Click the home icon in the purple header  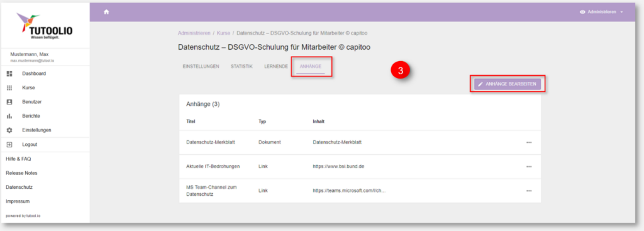(106, 12)
